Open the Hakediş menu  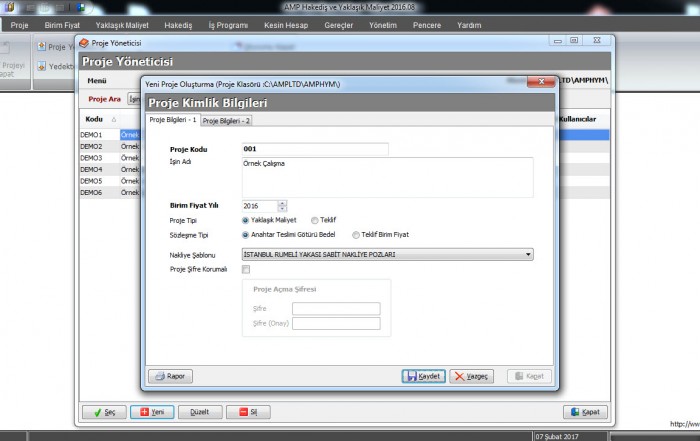[177, 24]
